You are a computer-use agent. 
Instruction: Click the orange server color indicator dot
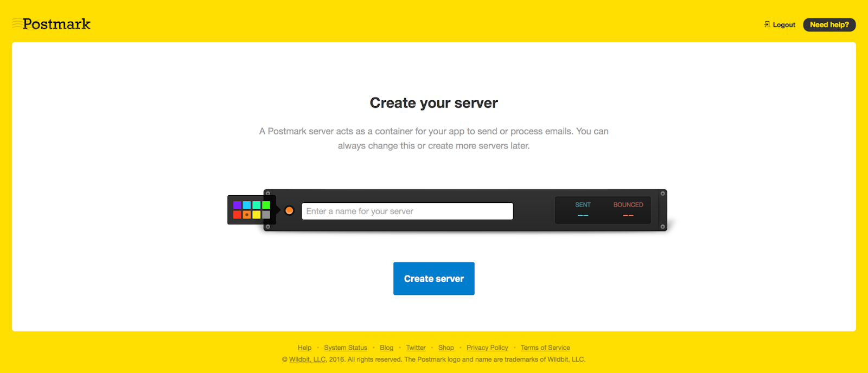pyautogui.click(x=289, y=210)
